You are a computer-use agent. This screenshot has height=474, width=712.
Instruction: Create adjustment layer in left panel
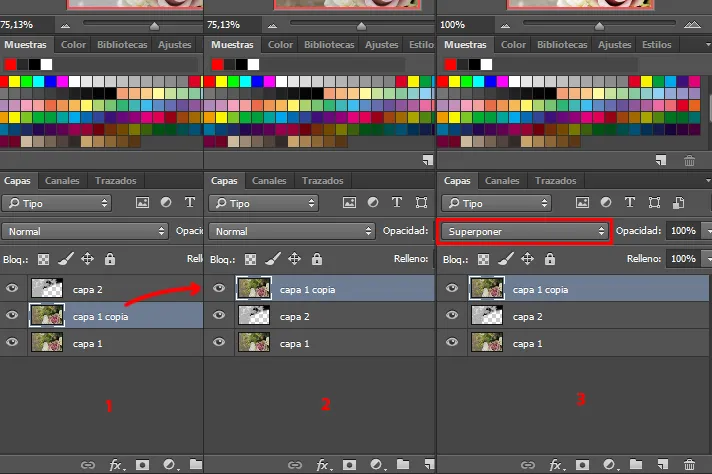coord(169,464)
